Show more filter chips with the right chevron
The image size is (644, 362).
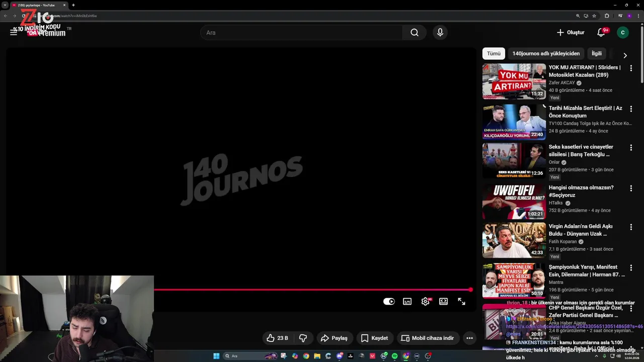click(x=625, y=55)
